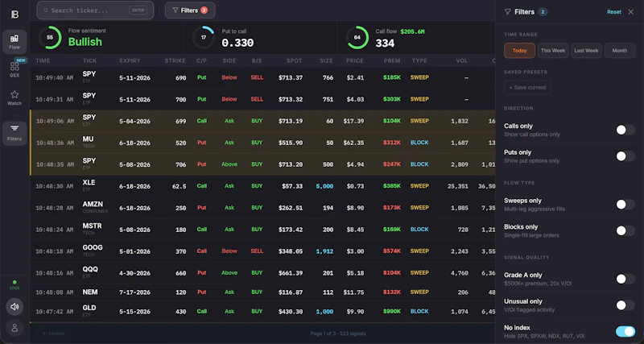Click the $62.35 price cell

[354, 143]
